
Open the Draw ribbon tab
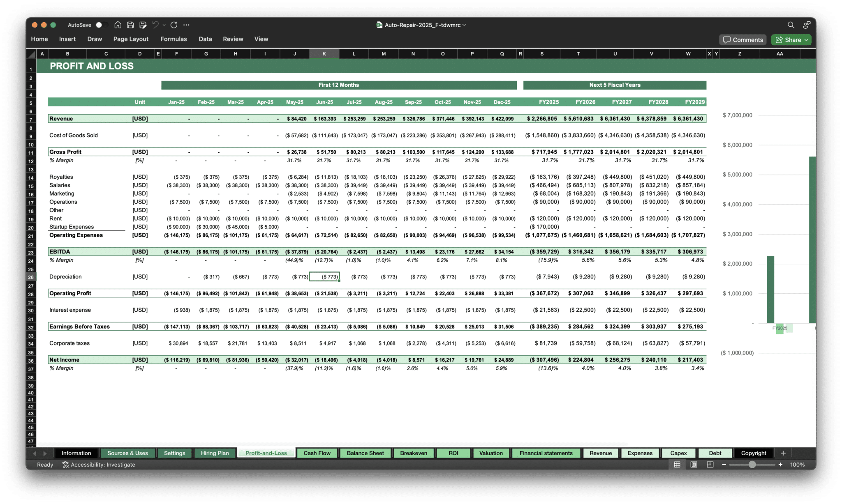[95, 39]
